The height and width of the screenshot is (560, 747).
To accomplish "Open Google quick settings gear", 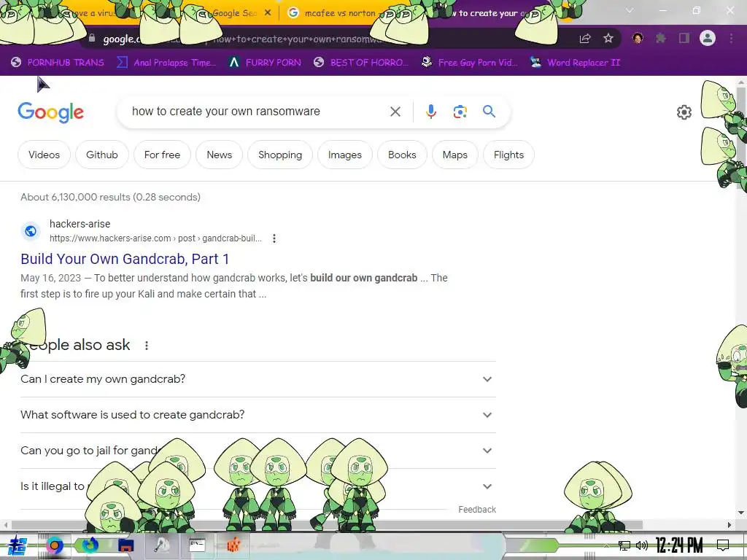I will point(684,112).
